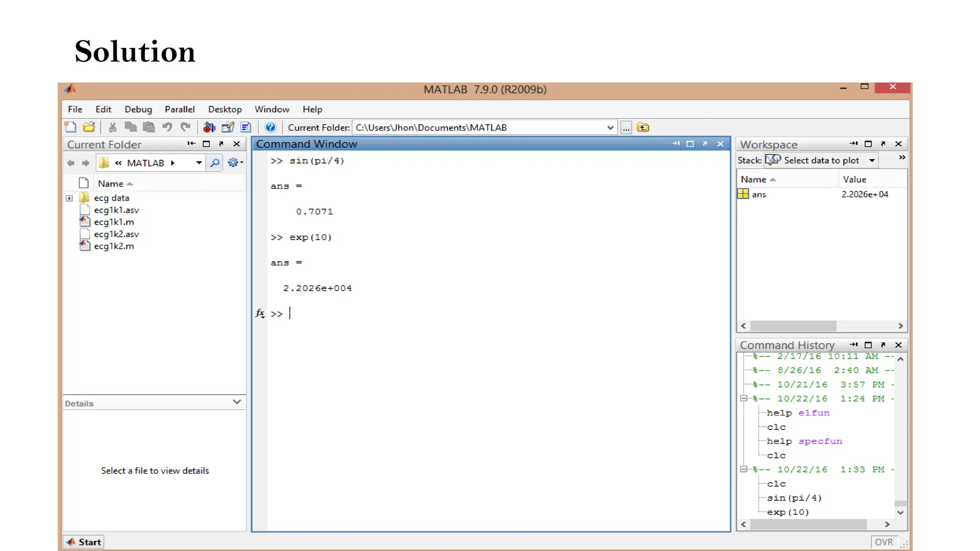Click the OVR status bar indicator
This screenshot has height=551, width=980.
[884, 542]
